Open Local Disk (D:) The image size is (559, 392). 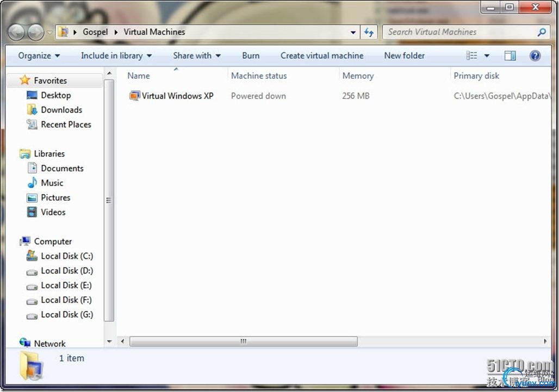pyautogui.click(x=67, y=270)
